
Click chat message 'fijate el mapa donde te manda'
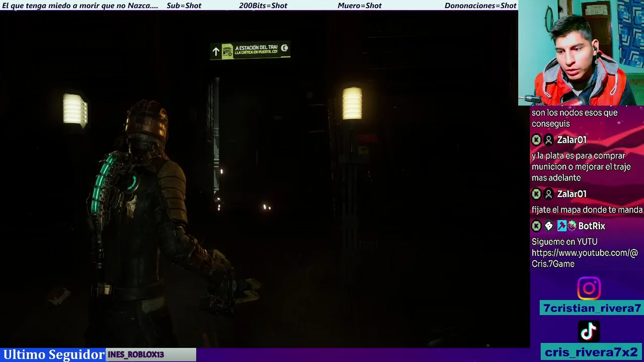587,210
